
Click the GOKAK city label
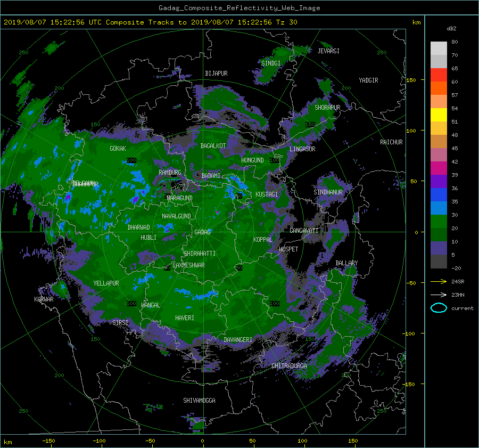tap(118, 148)
